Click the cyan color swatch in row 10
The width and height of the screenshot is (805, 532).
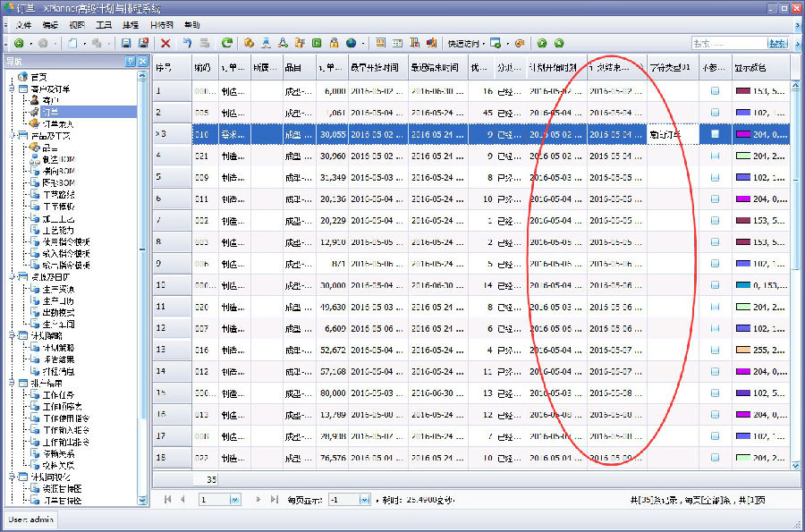point(743,284)
